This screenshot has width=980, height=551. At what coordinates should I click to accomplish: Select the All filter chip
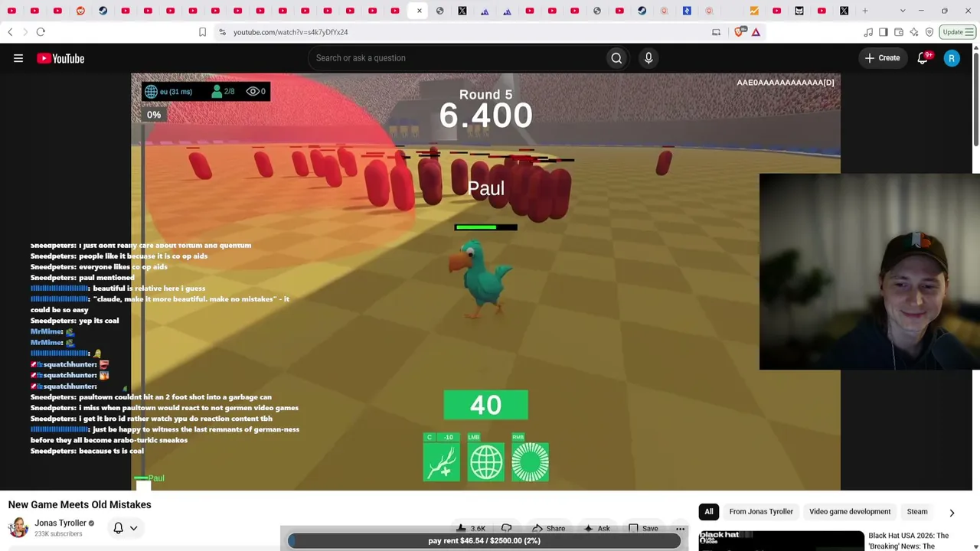click(x=709, y=512)
